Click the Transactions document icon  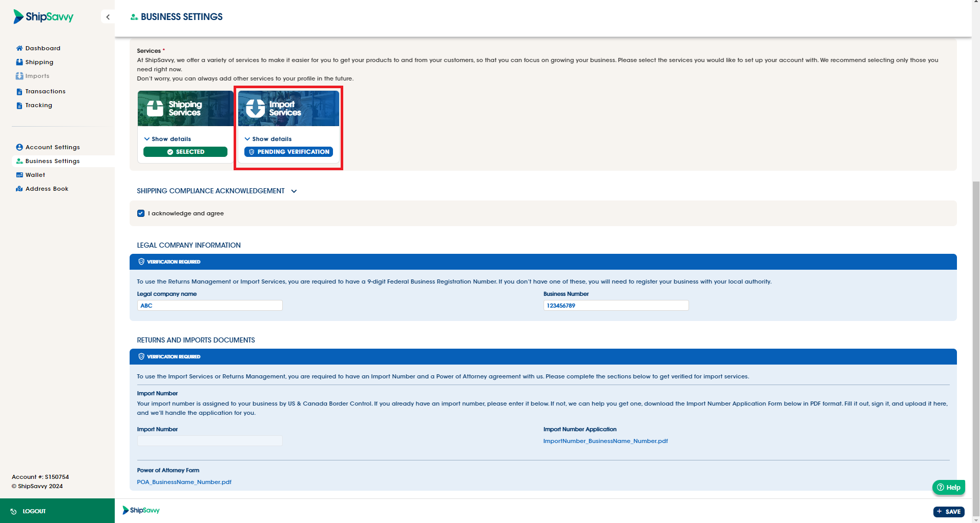pos(19,92)
